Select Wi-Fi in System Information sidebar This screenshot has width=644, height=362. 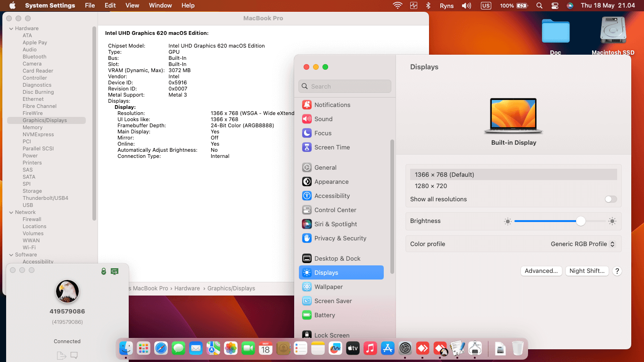tap(29, 247)
